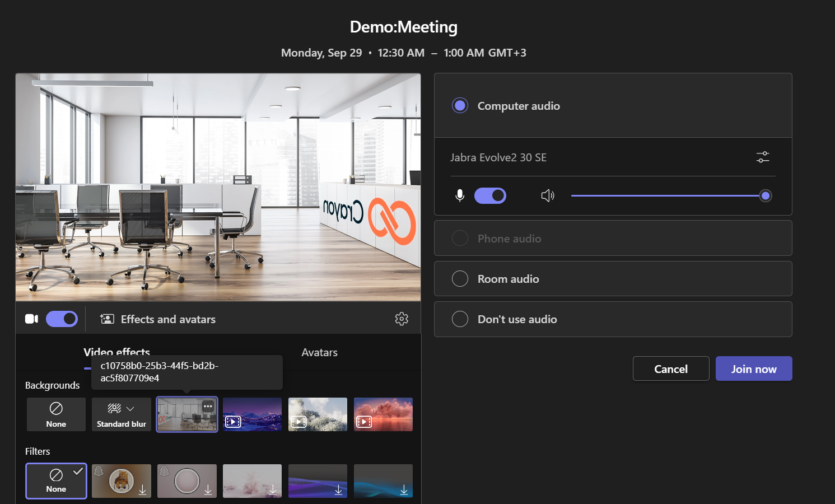
Task: Select the Video effects tab
Action: tap(116, 352)
